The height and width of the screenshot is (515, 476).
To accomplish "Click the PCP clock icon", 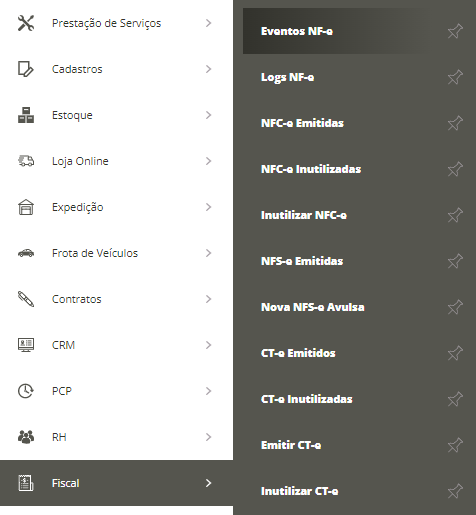I will pos(26,391).
